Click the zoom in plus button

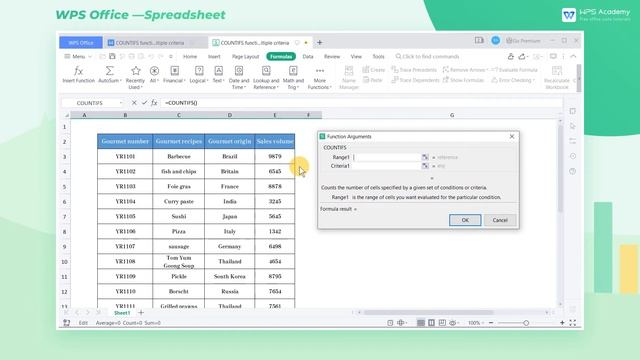tap(562, 323)
